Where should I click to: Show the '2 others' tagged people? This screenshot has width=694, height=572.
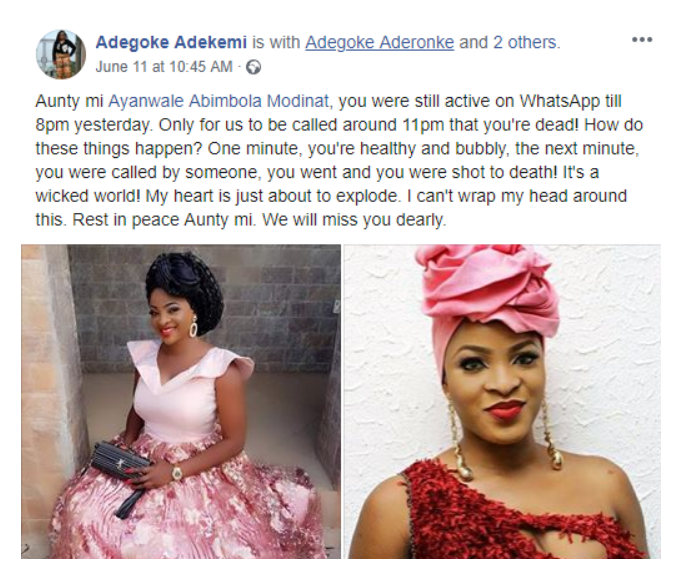coord(527,43)
